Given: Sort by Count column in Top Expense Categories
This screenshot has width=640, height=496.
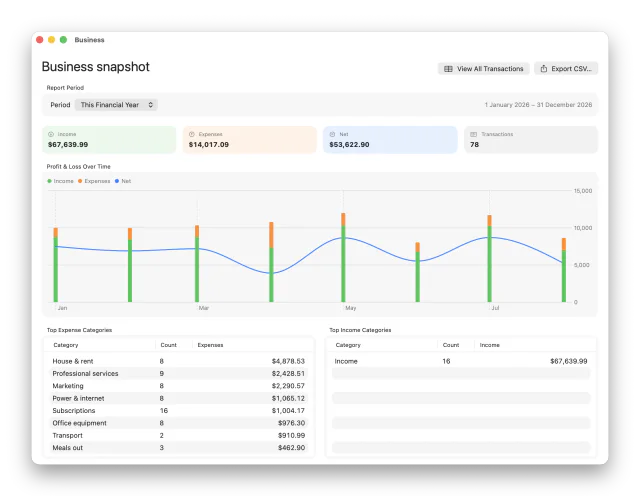Looking at the screenshot, I should [x=168, y=345].
